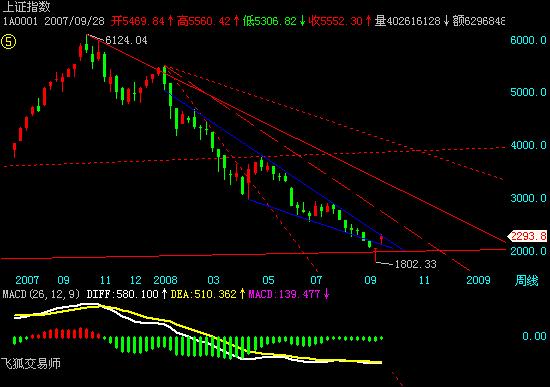Viewport: 550px width, 387px height.
Task: Click the 飞狐交易师 software watermark
Action: pos(31,364)
